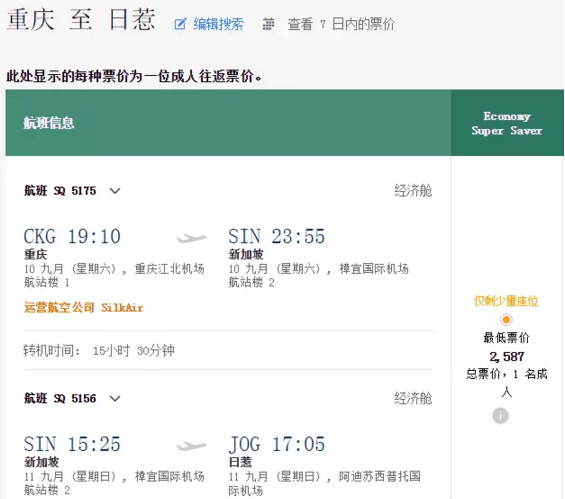
Task: Click the 总票价, 1 名成人 text
Action: click(x=507, y=383)
